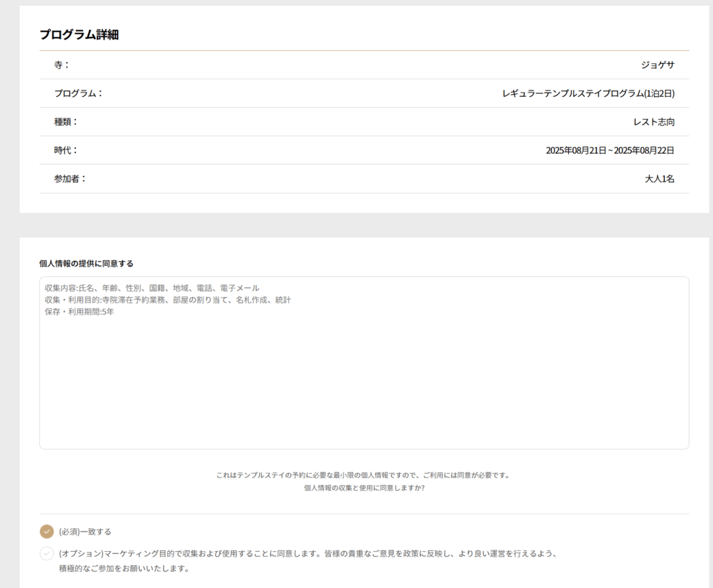Click the 寺 row label

coord(62,65)
